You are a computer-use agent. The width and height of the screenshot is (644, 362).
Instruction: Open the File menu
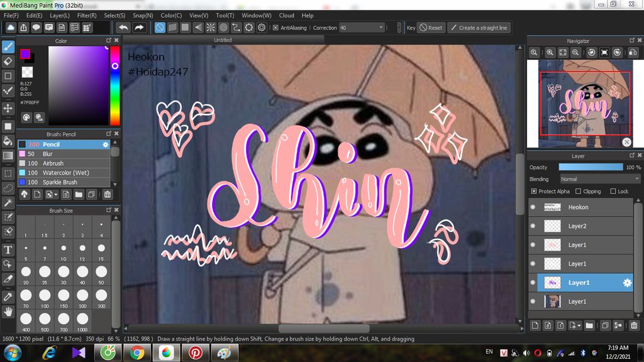coord(11,15)
